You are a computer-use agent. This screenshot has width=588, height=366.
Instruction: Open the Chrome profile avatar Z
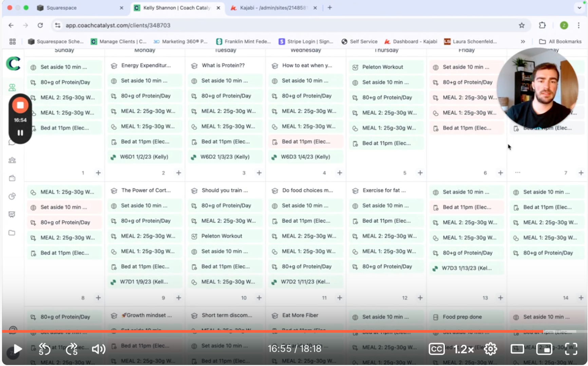click(564, 25)
